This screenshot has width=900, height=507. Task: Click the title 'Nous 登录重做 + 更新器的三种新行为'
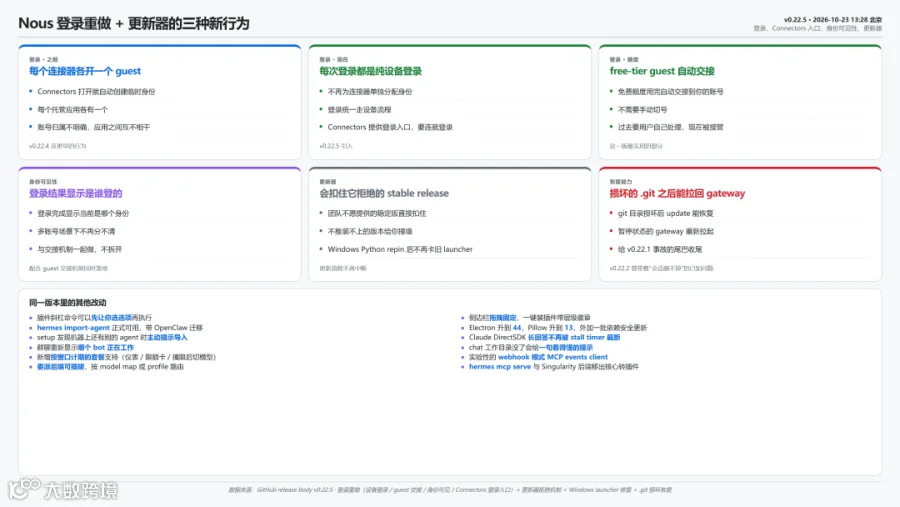[x=134, y=24]
